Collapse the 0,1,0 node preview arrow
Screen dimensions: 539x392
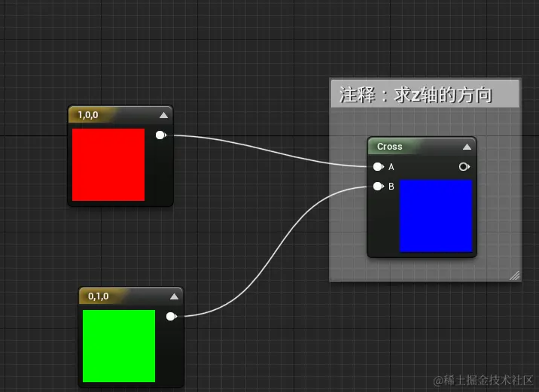[x=175, y=296]
